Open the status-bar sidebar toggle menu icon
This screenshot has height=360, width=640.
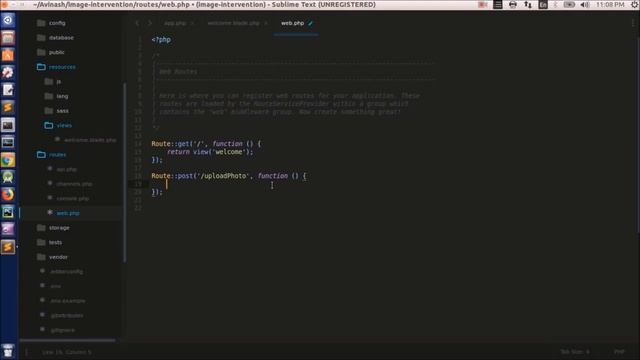pyautogui.click(x=27, y=352)
